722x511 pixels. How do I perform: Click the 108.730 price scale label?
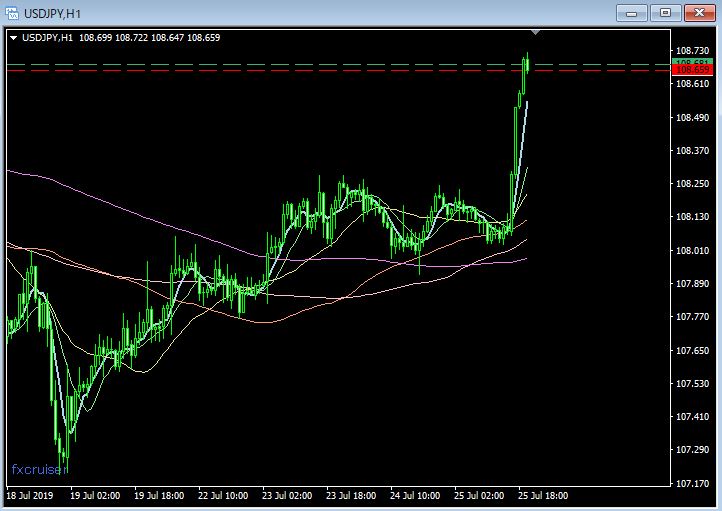click(692, 50)
